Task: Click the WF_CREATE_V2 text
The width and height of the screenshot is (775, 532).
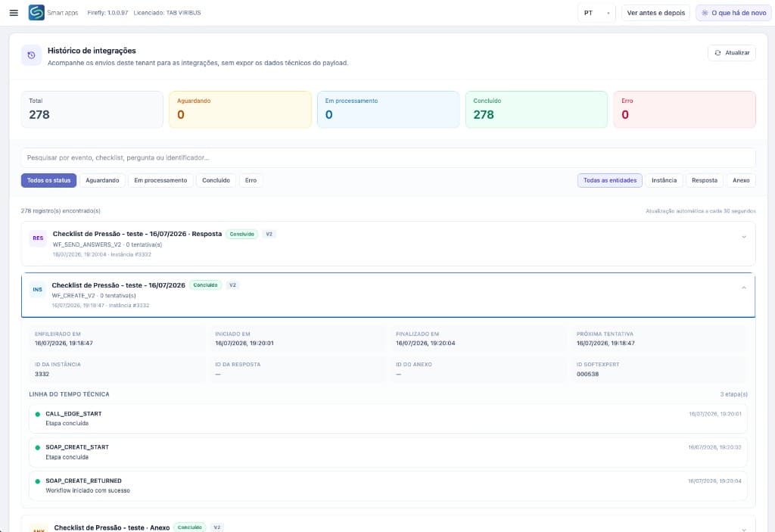Action: click(73, 296)
